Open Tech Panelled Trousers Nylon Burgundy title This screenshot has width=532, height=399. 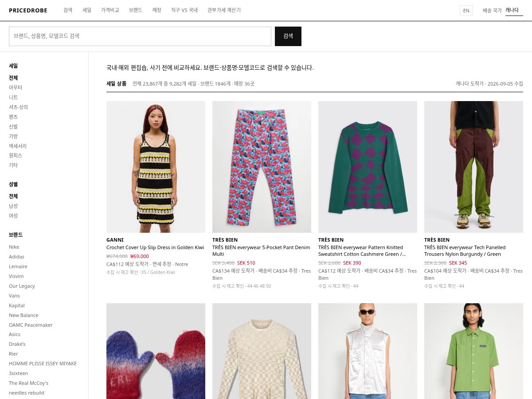pos(465,250)
